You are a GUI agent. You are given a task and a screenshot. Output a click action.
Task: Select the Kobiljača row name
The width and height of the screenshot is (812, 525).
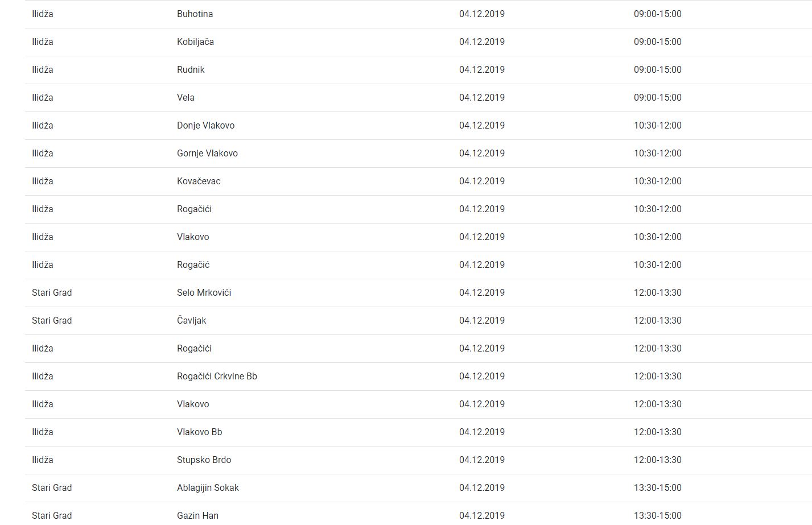[195, 42]
